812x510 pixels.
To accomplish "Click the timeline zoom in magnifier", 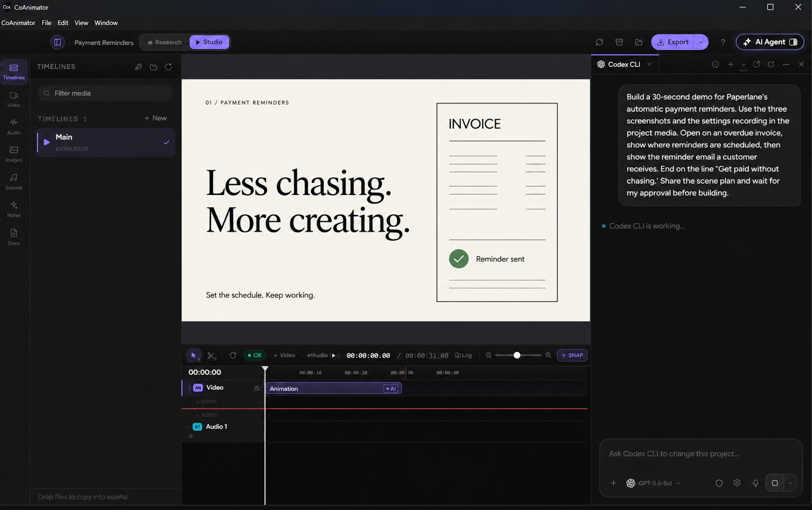I will pyautogui.click(x=548, y=356).
